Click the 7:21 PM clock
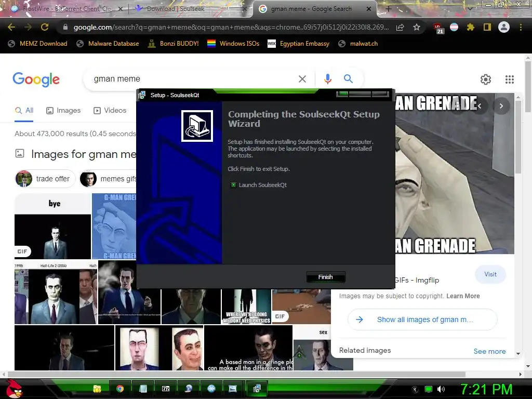The height and width of the screenshot is (399, 532). point(486,389)
